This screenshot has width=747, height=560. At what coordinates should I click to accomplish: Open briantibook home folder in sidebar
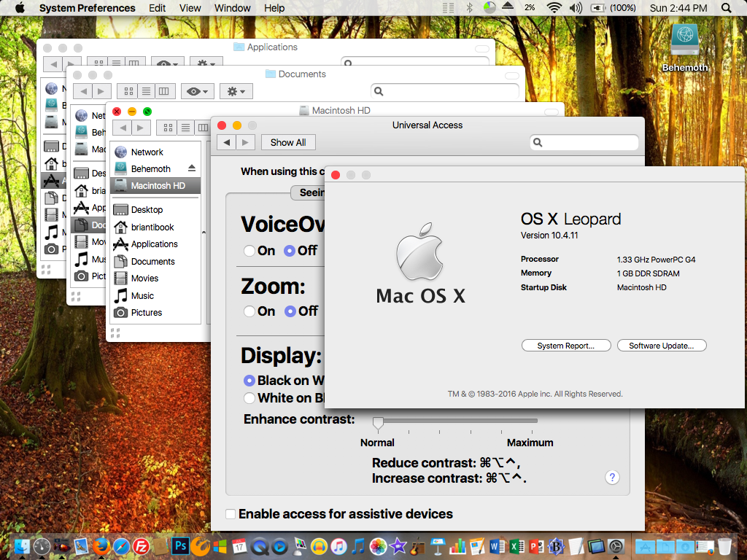tap(155, 227)
